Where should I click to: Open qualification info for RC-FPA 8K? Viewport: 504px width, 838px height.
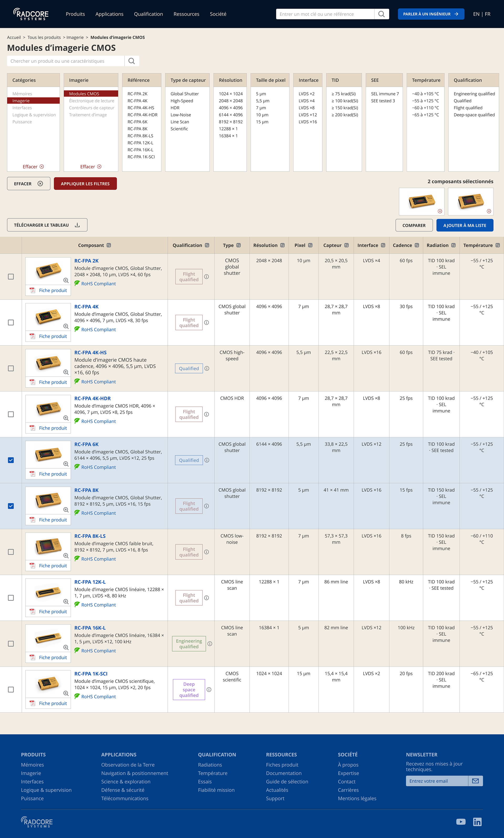click(207, 506)
